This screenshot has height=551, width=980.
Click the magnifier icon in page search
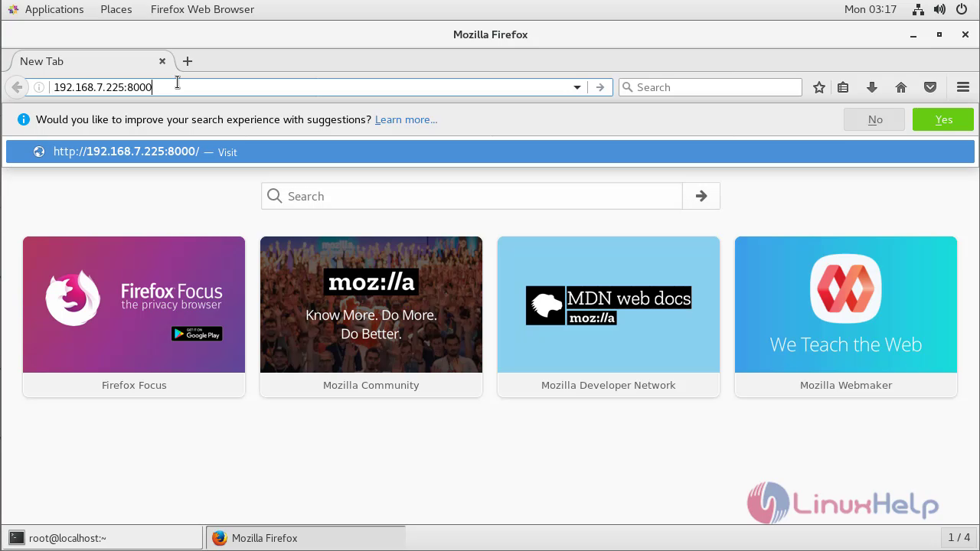(x=274, y=196)
